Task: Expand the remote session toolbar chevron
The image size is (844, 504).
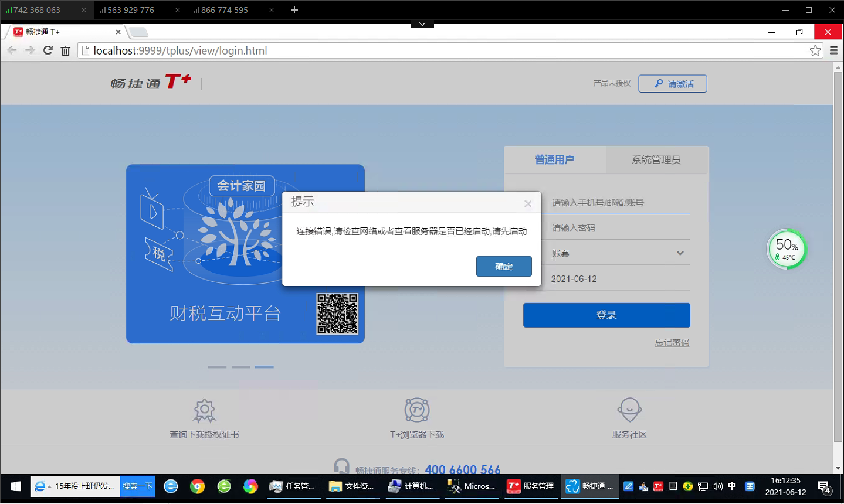Action: click(422, 24)
